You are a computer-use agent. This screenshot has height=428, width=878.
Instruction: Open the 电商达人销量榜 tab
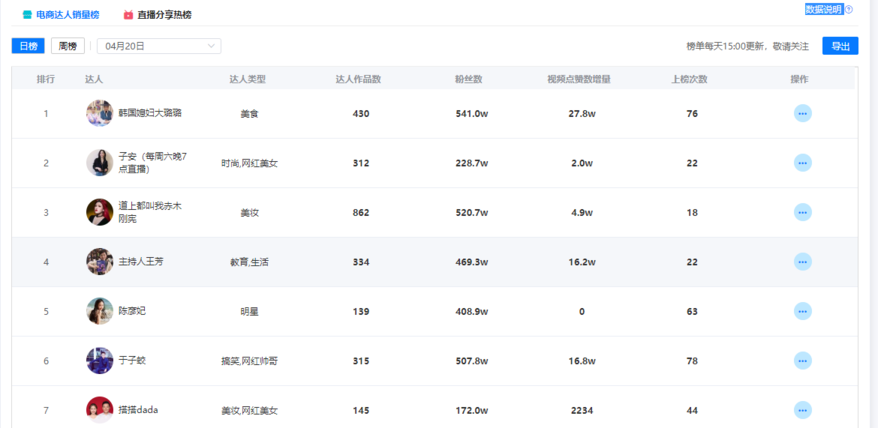coord(67,15)
